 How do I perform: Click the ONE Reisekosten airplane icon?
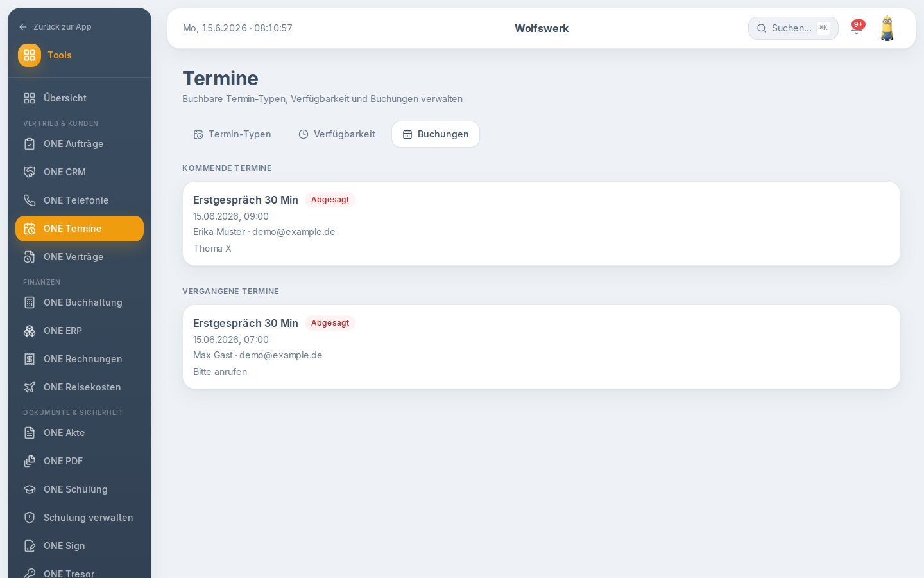coord(30,387)
